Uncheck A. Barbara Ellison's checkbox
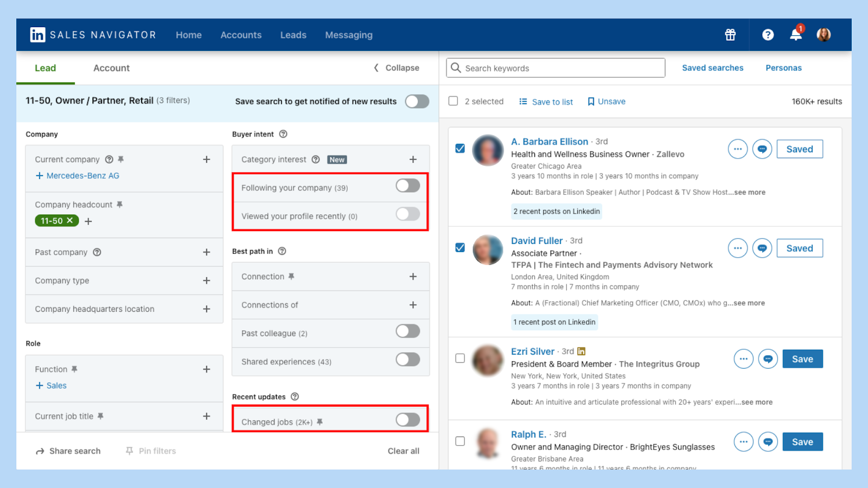The width and height of the screenshot is (868, 488). pos(460,148)
